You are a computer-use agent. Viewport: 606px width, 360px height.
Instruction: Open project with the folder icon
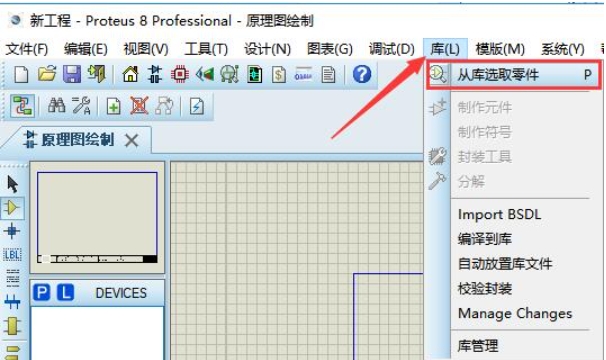(x=47, y=73)
